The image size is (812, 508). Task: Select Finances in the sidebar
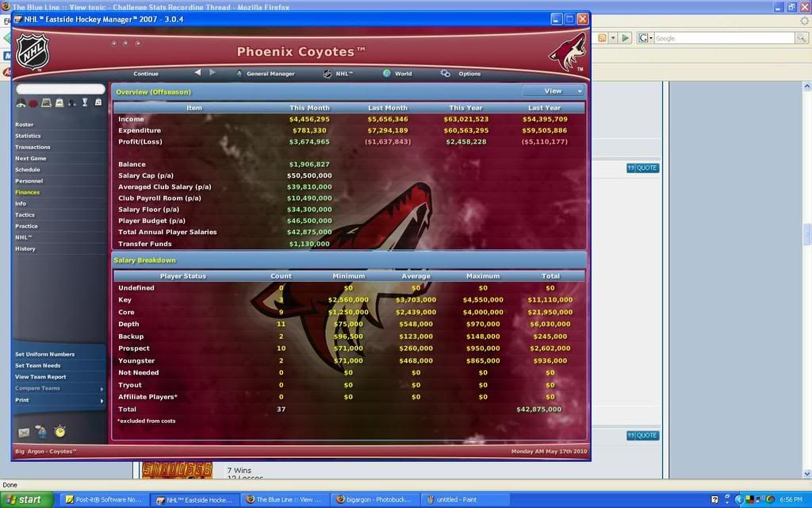tap(28, 192)
